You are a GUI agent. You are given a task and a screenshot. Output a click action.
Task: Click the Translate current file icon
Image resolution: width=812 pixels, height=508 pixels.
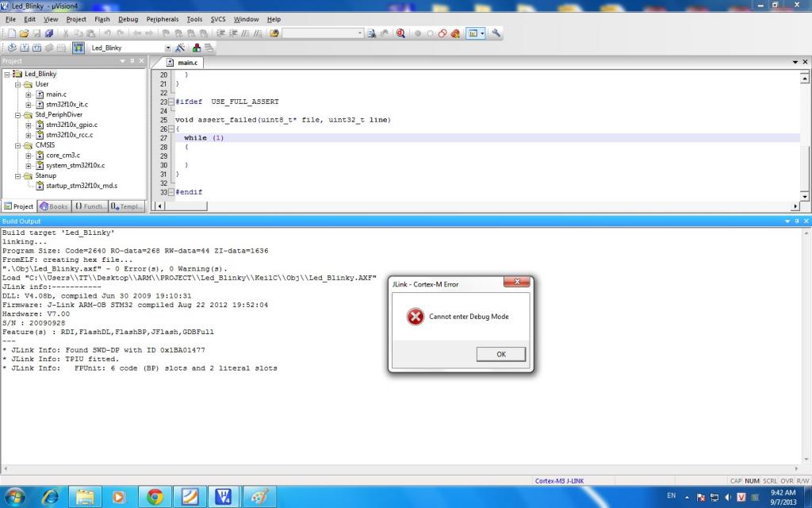tap(11, 48)
